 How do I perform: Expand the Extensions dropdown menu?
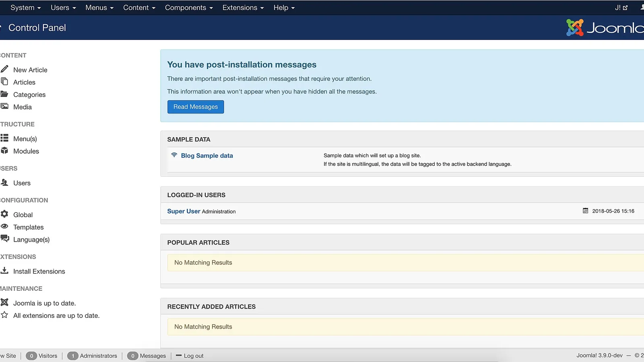243,8
